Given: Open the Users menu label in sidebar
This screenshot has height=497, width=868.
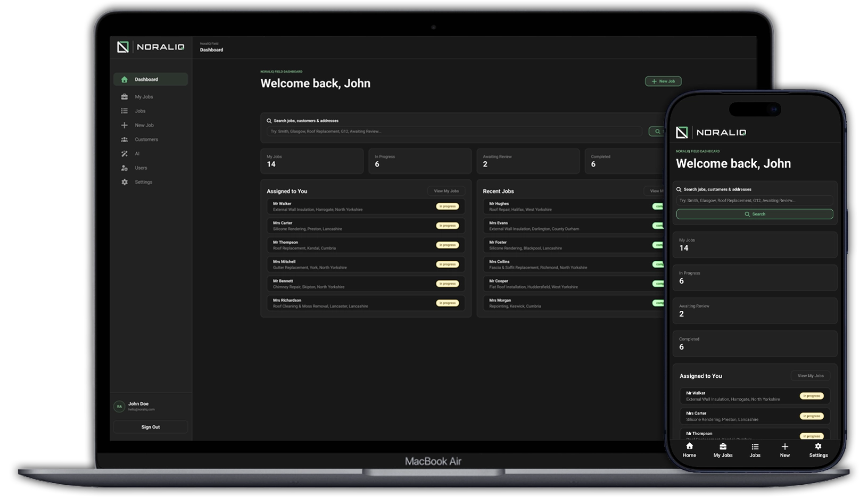Looking at the screenshot, I should coord(141,168).
